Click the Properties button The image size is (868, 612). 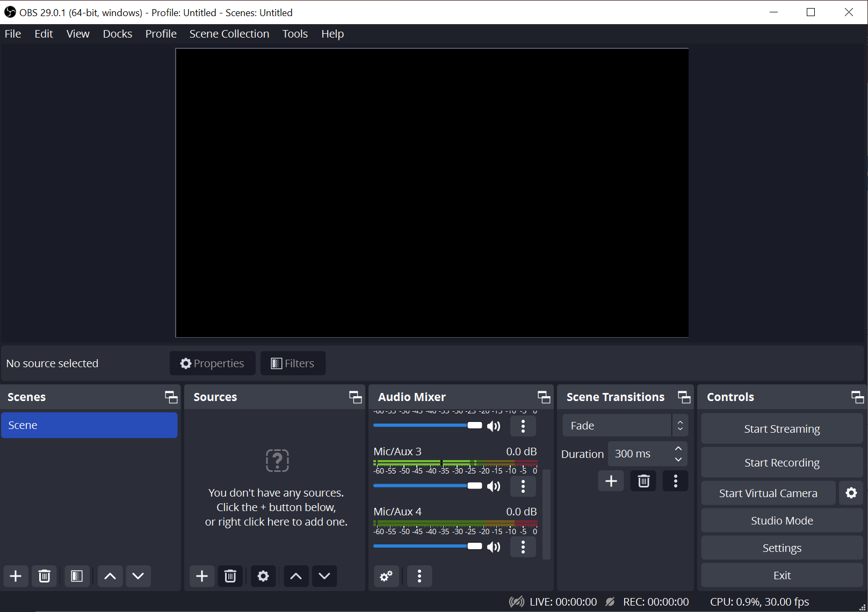[x=213, y=363]
